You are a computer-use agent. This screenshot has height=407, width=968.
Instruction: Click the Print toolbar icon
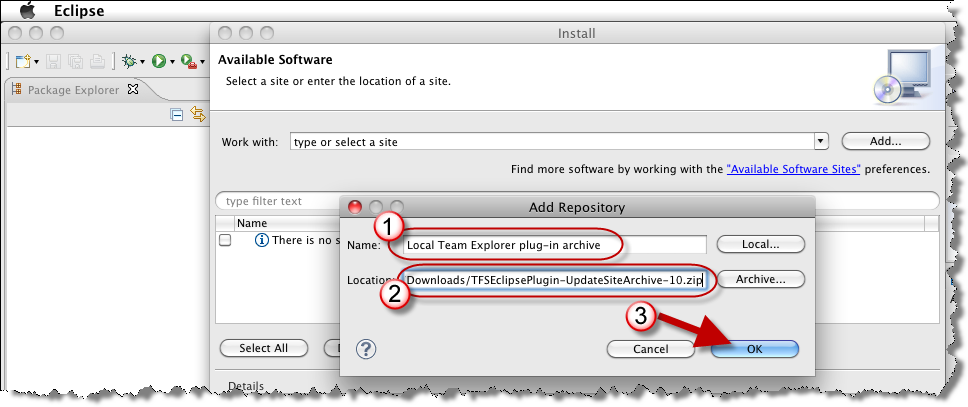(97, 61)
